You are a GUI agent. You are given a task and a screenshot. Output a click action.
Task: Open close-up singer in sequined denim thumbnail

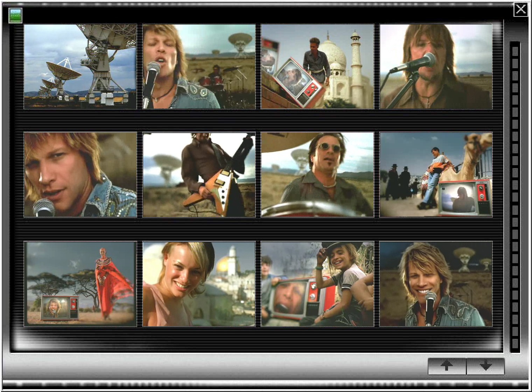click(x=80, y=175)
